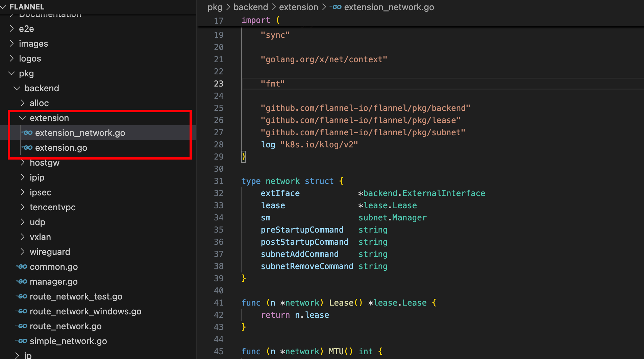
Task: Click the subnetAddCommand field name
Action: pos(300,254)
